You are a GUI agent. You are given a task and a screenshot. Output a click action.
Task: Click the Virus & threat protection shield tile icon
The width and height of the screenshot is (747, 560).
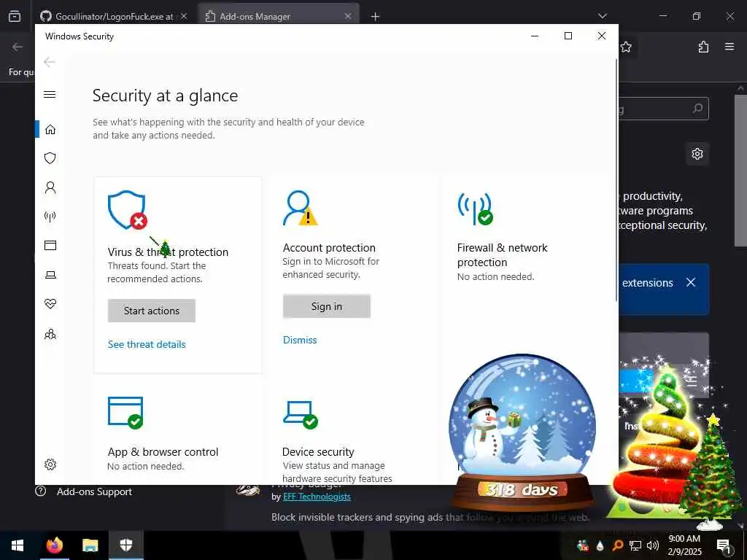[127, 210]
